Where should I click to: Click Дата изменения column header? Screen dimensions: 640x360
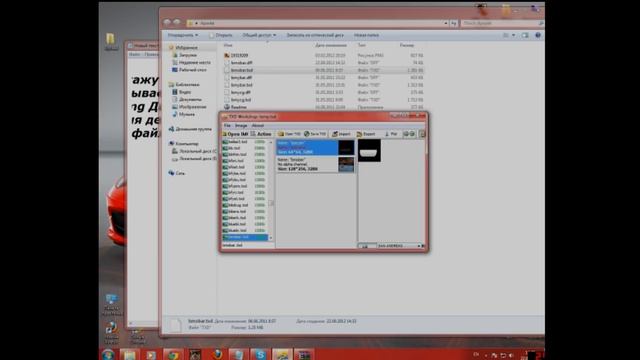(x=331, y=45)
